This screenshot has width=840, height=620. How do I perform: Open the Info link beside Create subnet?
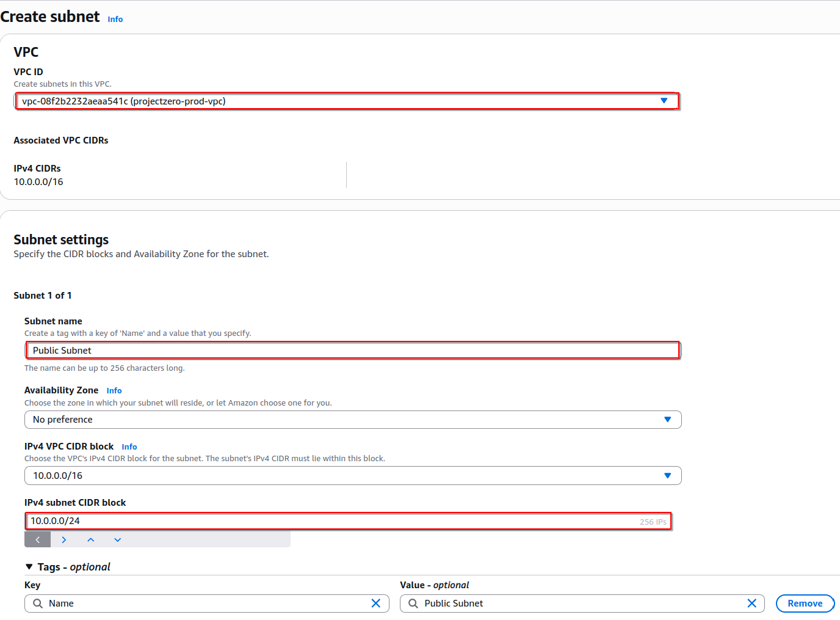(115, 19)
